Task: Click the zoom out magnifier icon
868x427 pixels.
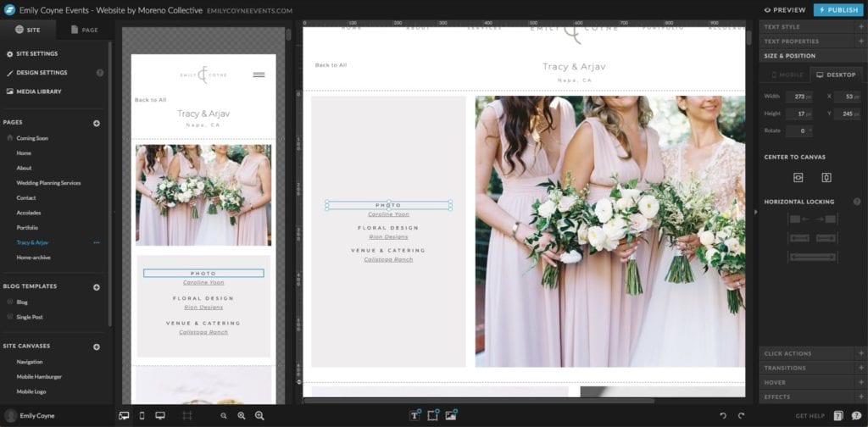Action: click(224, 416)
